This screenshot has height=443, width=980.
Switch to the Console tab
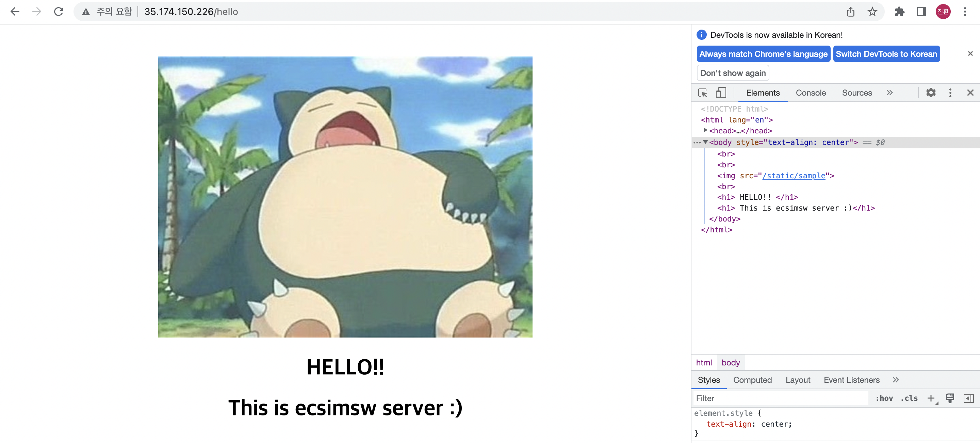[811, 93]
